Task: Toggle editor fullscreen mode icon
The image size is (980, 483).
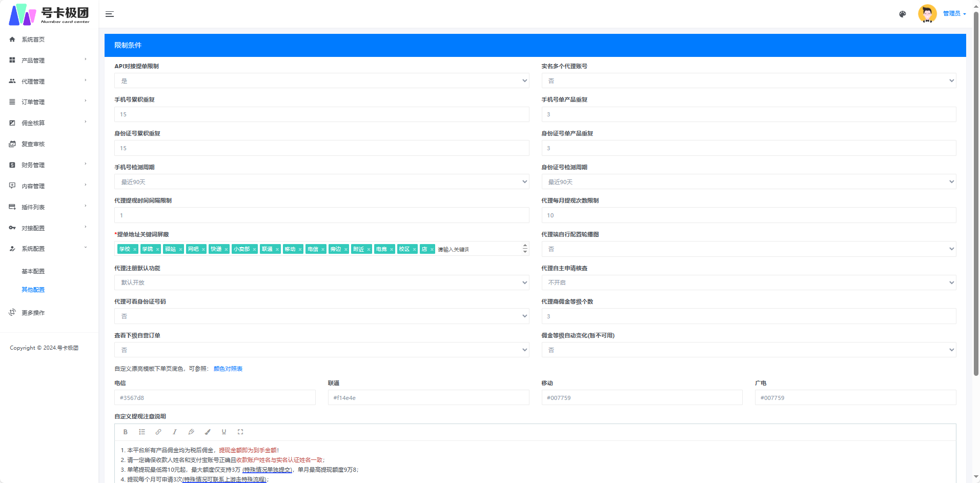Action: click(240, 432)
